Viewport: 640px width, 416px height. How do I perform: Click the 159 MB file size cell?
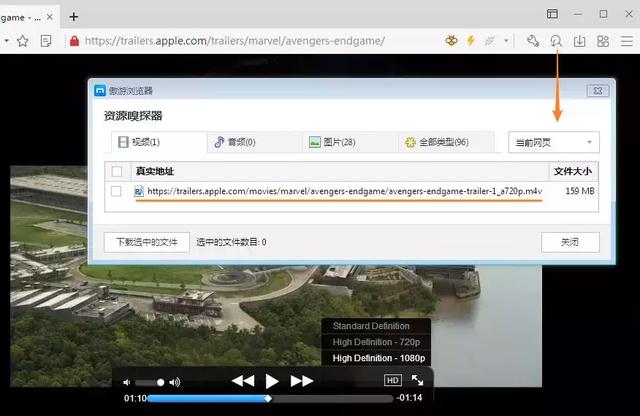tap(580, 191)
